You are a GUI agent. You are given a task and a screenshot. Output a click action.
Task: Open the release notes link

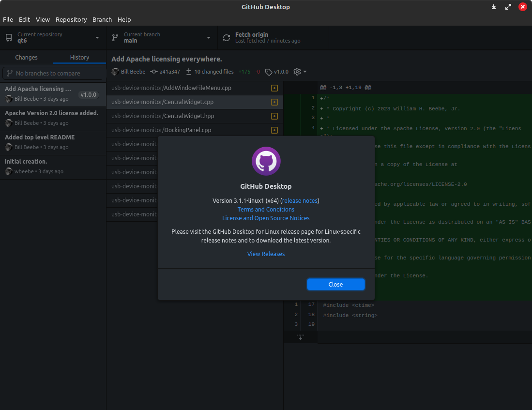tap(300, 200)
